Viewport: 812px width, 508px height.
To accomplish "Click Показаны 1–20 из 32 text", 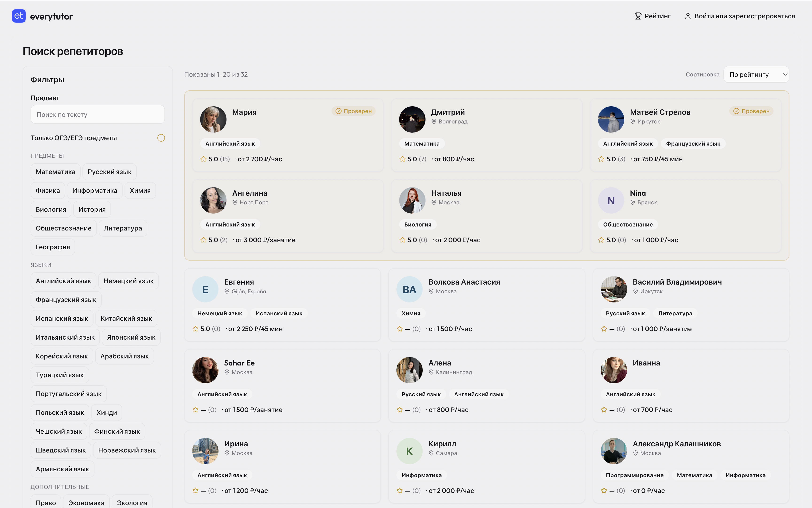I will click(x=216, y=74).
